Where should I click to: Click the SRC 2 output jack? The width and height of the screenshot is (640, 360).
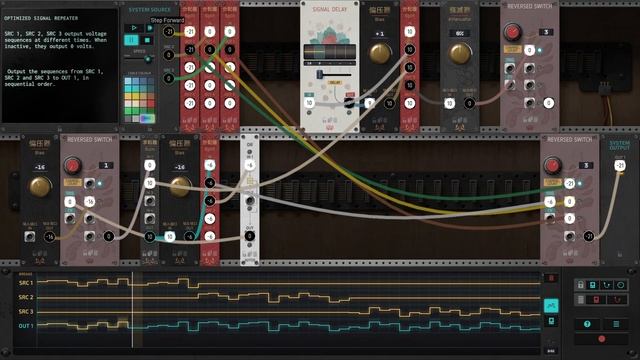169,55
